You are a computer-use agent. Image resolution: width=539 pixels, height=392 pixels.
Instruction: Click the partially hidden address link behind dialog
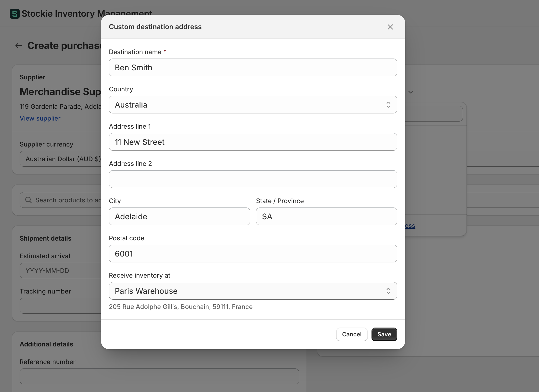410,226
